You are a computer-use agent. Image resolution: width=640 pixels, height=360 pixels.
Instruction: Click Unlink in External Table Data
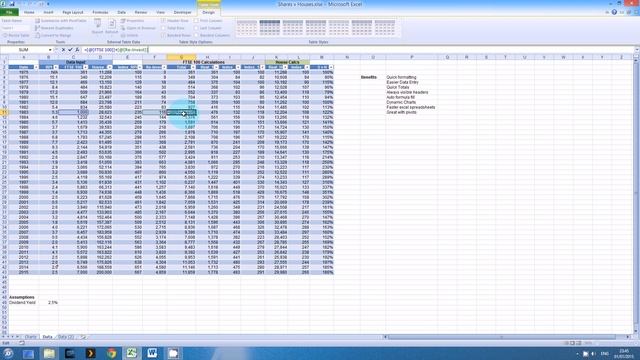(x=129, y=36)
